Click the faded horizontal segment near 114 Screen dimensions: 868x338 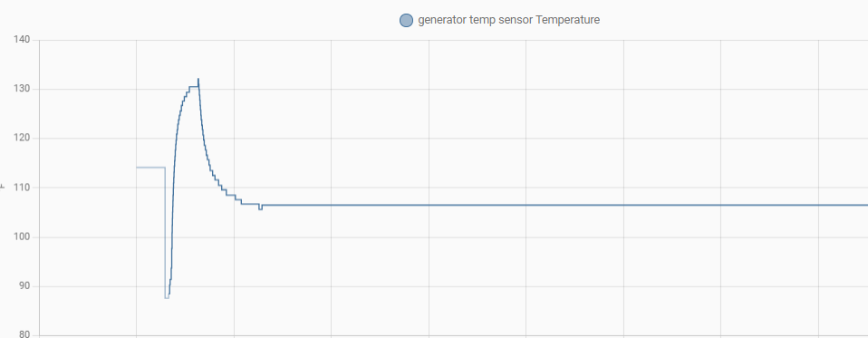pyautogui.click(x=150, y=167)
